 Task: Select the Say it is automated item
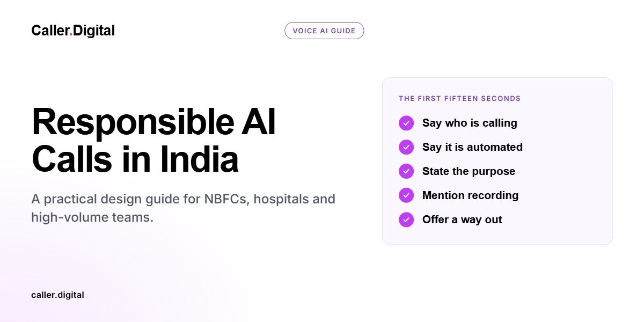[472, 147]
